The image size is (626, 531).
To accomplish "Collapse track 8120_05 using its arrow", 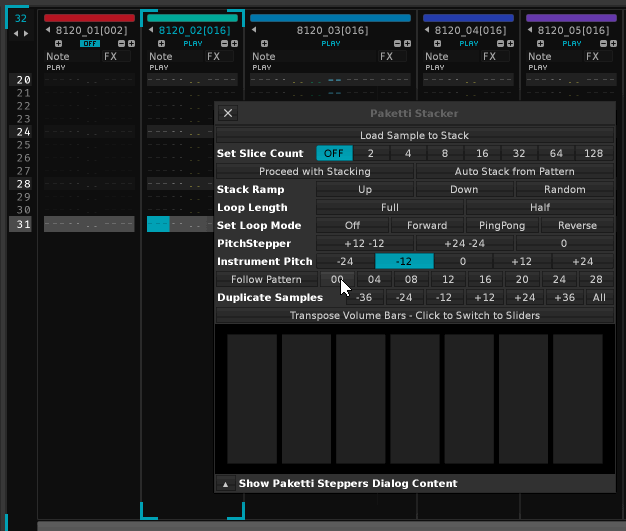I will tap(530, 31).
